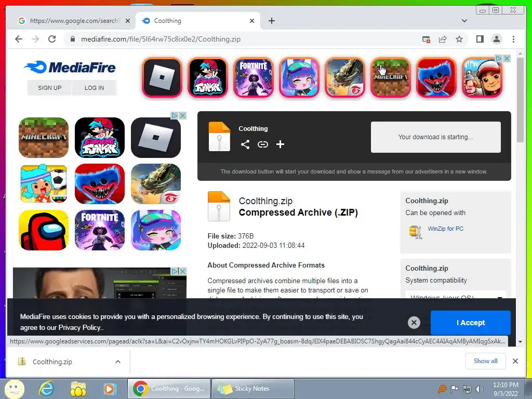Screen dimensions: 532x399
Task: Bookmark this page with the star icon
Action: (459, 39)
